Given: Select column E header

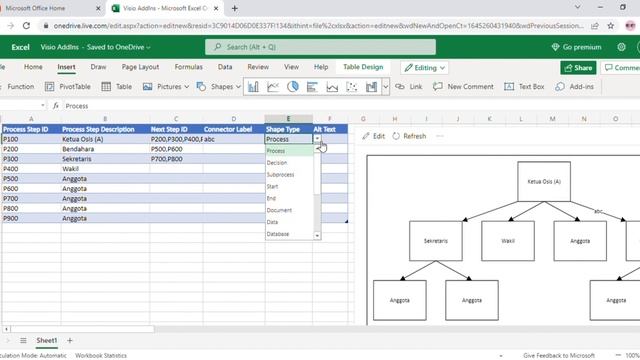Looking at the screenshot, I should pos(289,119).
